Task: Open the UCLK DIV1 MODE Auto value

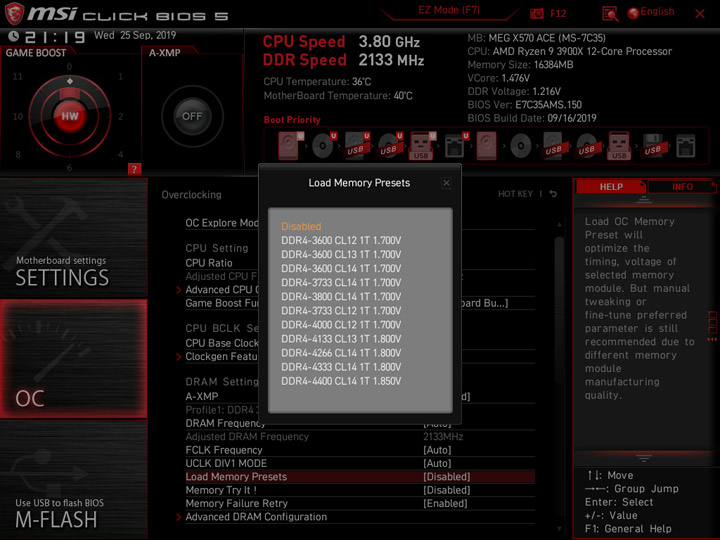Action: coord(437,463)
